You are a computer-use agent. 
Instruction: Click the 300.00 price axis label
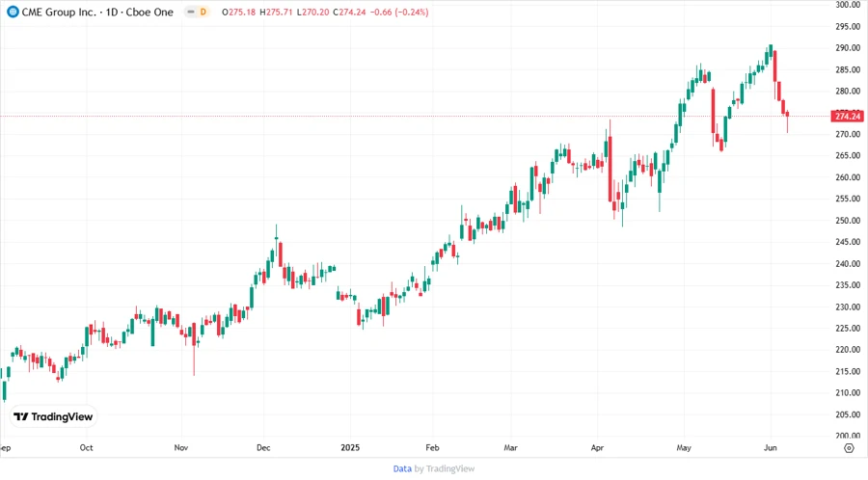tap(848, 5)
